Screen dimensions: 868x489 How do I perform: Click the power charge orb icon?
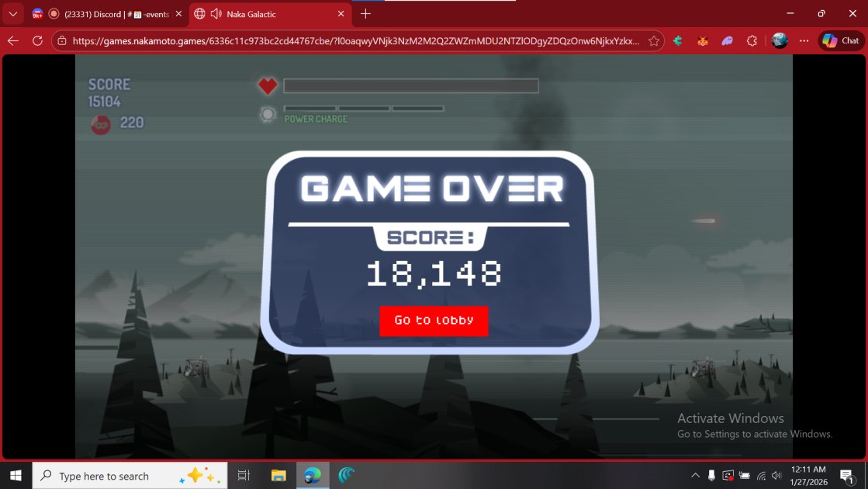[x=268, y=114]
